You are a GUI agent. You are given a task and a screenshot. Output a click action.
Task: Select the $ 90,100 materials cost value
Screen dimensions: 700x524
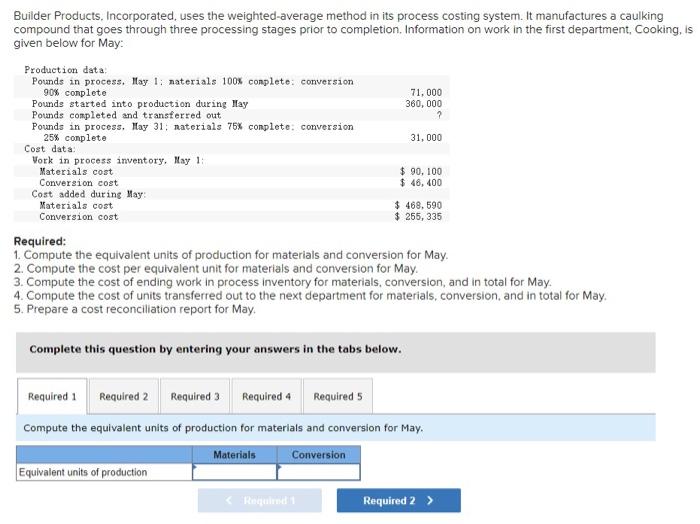(421, 171)
